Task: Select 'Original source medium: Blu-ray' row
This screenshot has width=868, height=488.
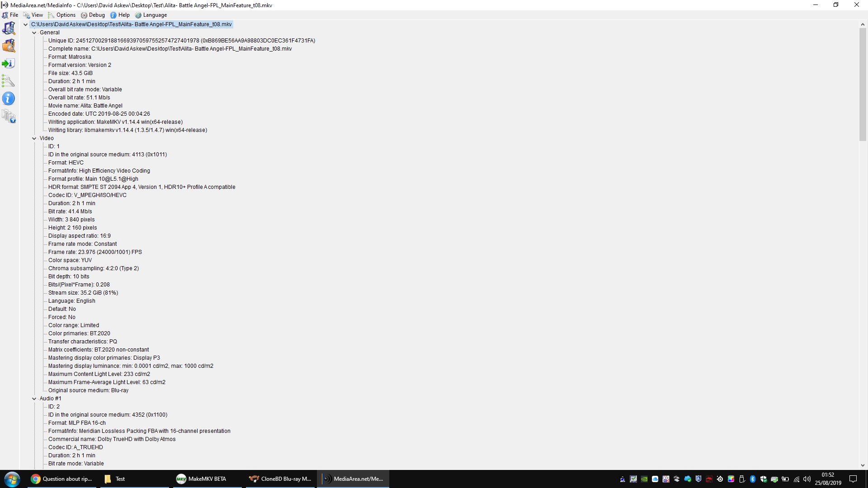Action: click(x=88, y=390)
